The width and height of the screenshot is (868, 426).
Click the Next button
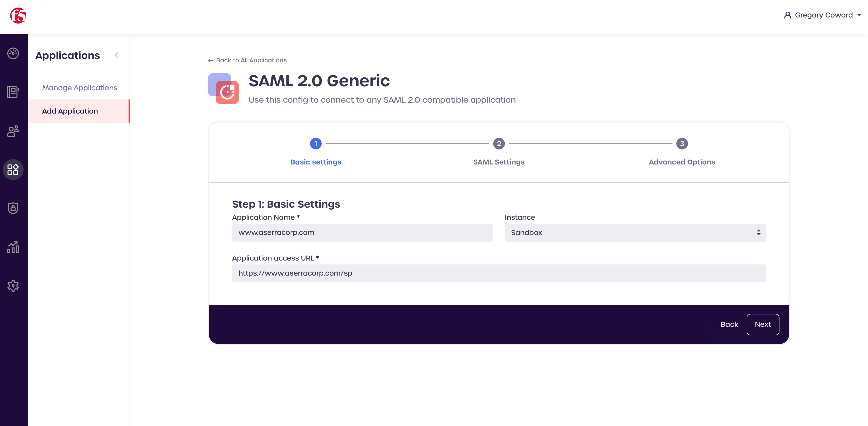click(762, 324)
